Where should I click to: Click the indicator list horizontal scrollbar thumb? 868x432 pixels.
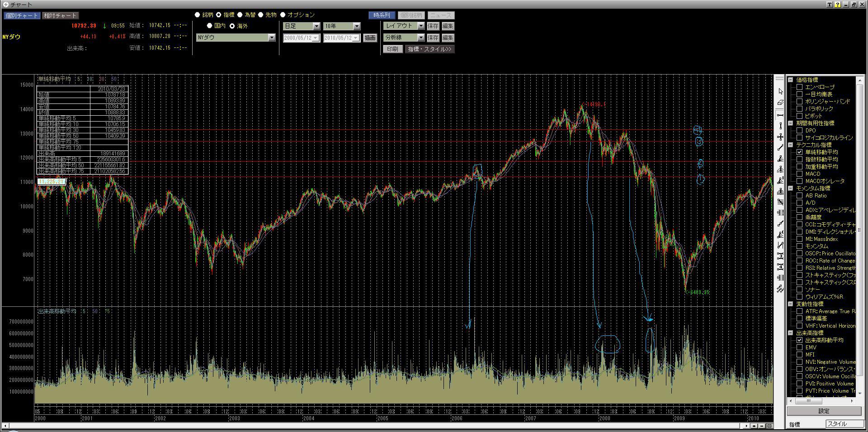[x=808, y=401]
